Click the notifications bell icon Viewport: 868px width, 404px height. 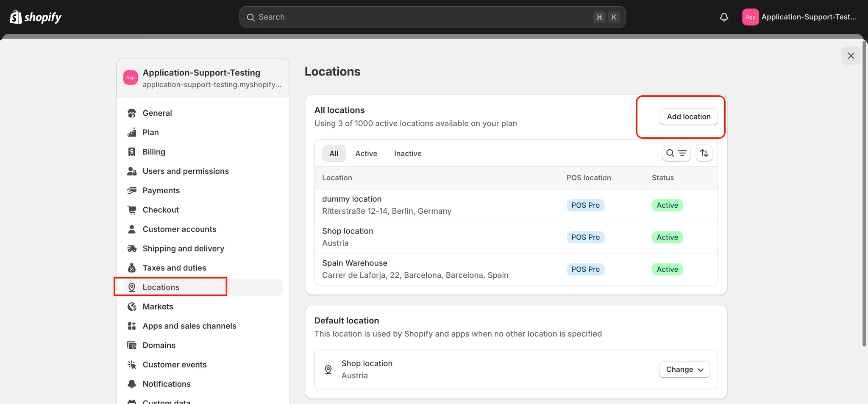pos(724,17)
